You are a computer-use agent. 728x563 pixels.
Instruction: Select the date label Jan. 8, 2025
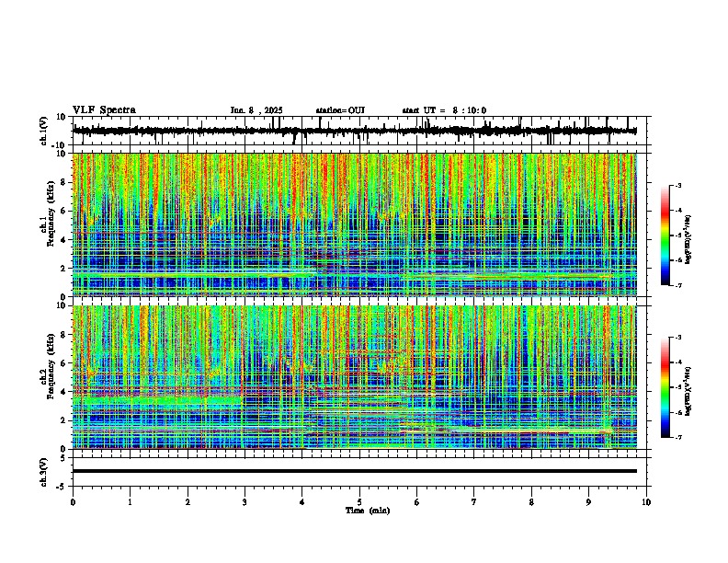tap(256, 110)
